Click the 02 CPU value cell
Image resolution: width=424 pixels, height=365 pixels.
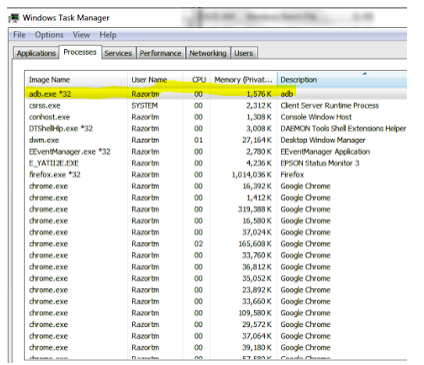coord(198,244)
